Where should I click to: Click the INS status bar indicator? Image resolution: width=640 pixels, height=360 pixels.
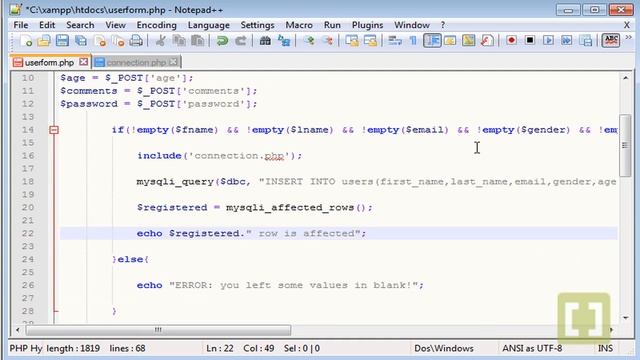coord(605,348)
